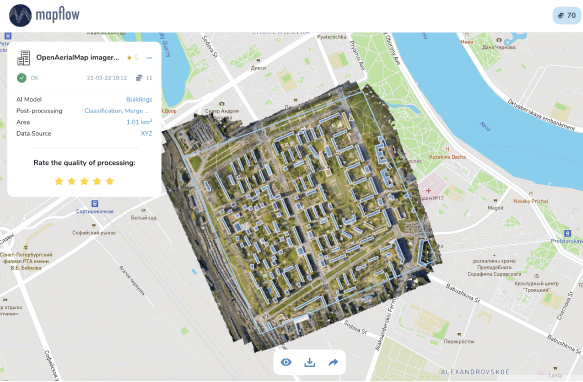Rate processing with the third star
This screenshot has width=583, height=382.
pos(84,181)
